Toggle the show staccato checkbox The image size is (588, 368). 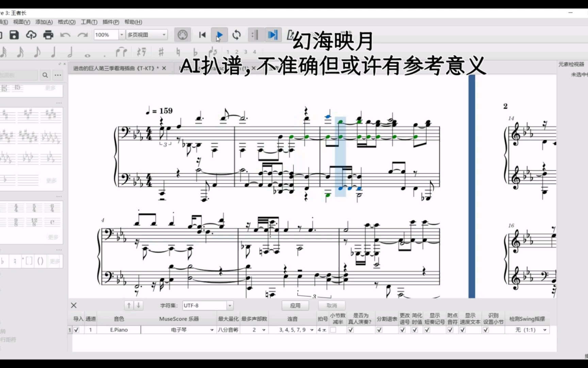point(427,330)
